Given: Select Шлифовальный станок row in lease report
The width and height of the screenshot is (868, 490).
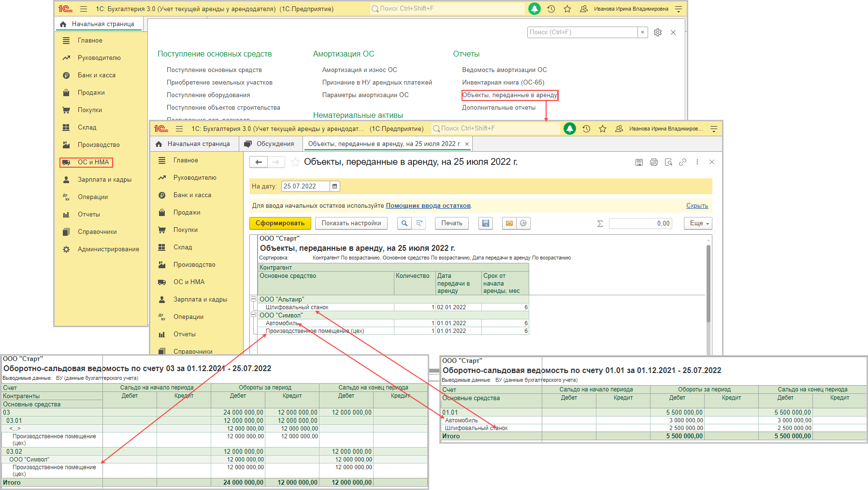Looking at the screenshot, I should point(393,307).
